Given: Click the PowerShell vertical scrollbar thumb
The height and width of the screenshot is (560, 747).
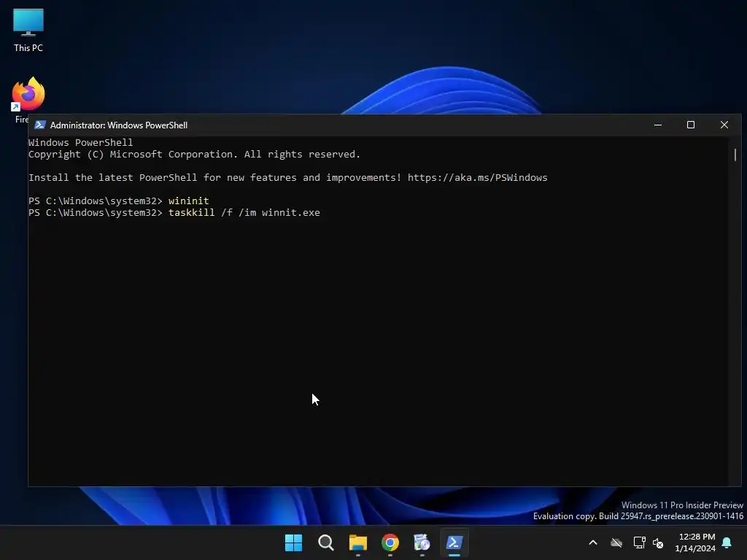Looking at the screenshot, I should (735, 155).
